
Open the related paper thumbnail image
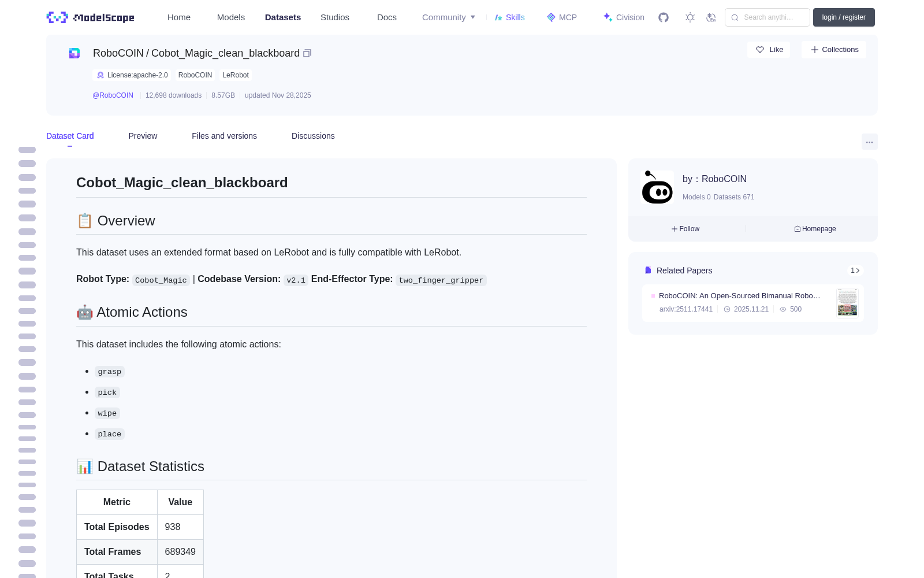click(x=847, y=302)
